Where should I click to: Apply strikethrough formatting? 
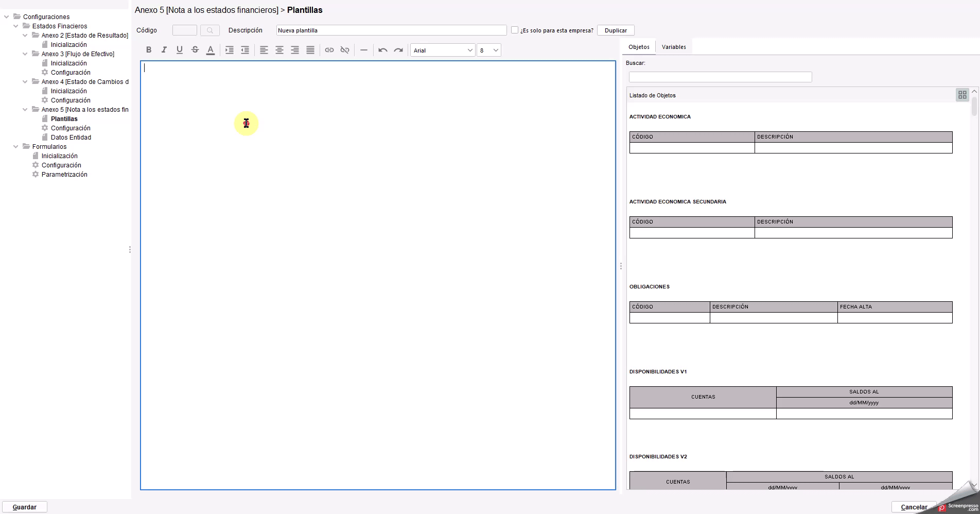(195, 50)
